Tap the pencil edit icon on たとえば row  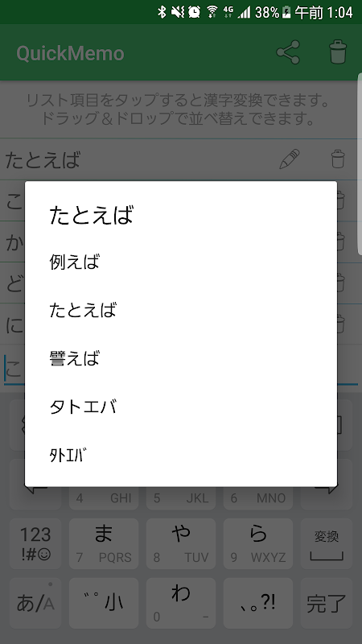coord(290,159)
